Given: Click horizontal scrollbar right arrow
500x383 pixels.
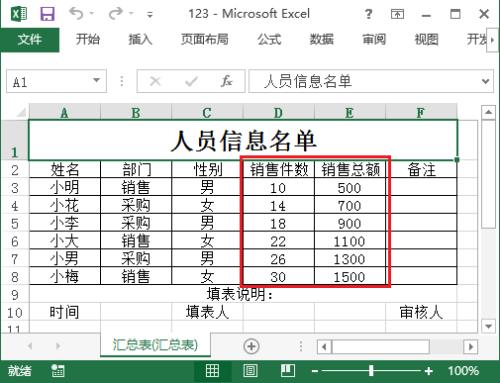Looking at the screenshot, I should 471,347.
